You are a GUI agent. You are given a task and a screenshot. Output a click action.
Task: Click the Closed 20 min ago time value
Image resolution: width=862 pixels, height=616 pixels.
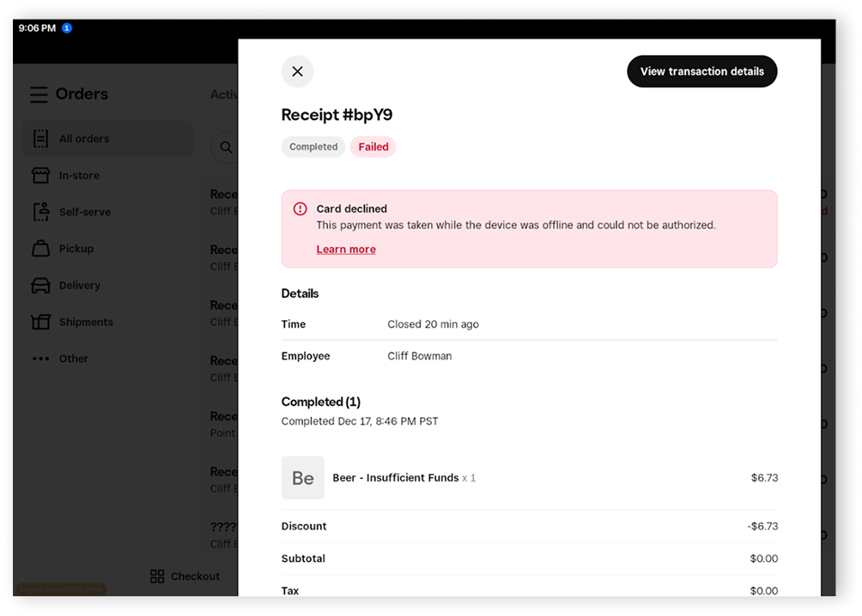(x=433, y=324)
